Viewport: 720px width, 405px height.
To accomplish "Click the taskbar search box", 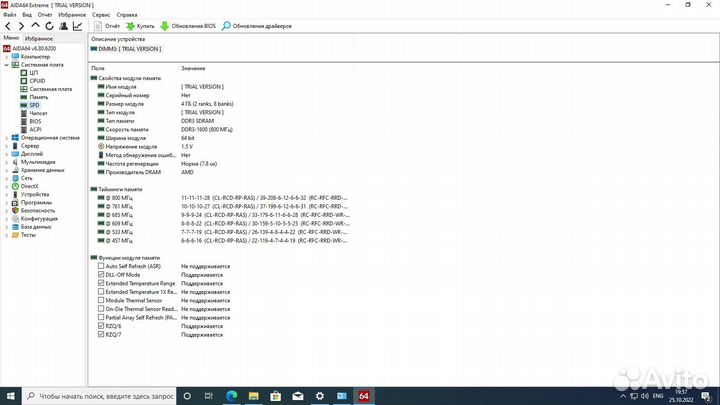I will [x=99, y=396].
